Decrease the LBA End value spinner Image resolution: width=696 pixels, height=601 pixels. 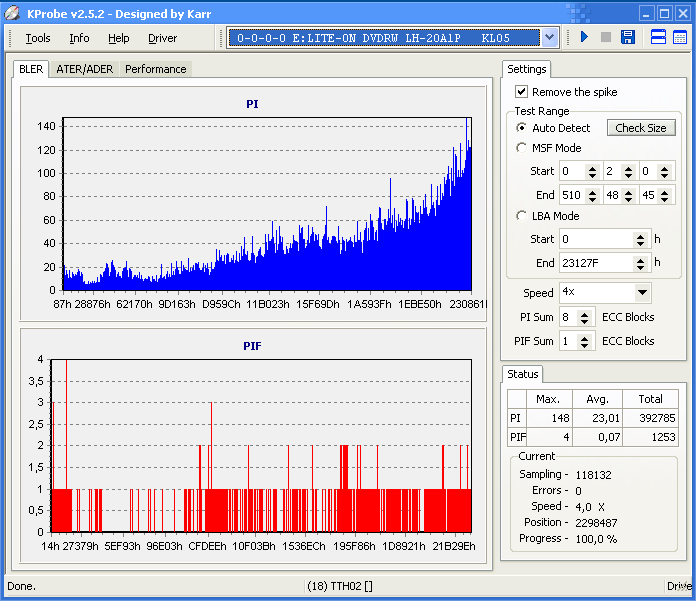tap(641, 267)
